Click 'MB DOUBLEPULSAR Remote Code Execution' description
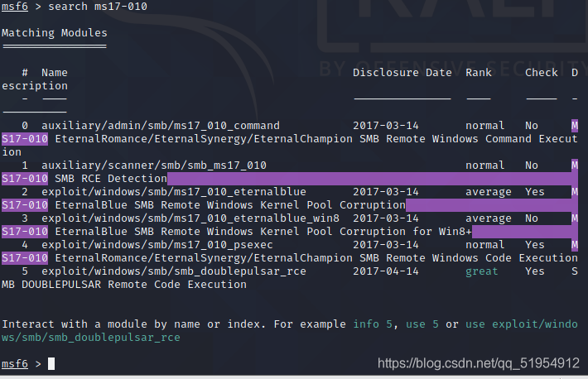The width and height of the screenshot is (588, 379). pyautogui.click(x=124, y=285)
